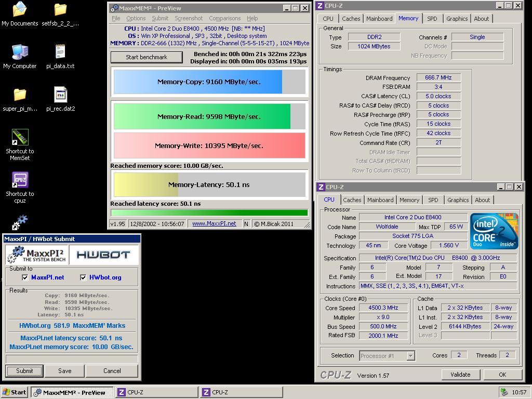Open the Options menu in MaxxMEM²

136,18
